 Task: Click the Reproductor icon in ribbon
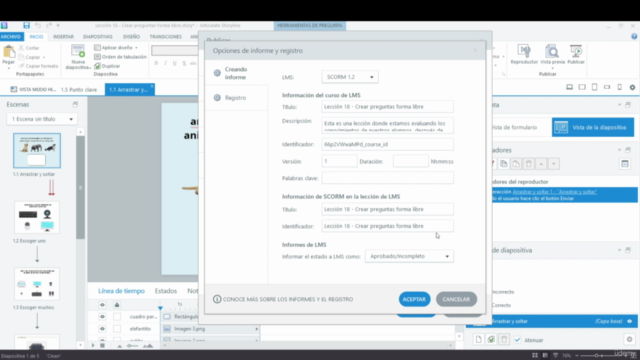524,51
